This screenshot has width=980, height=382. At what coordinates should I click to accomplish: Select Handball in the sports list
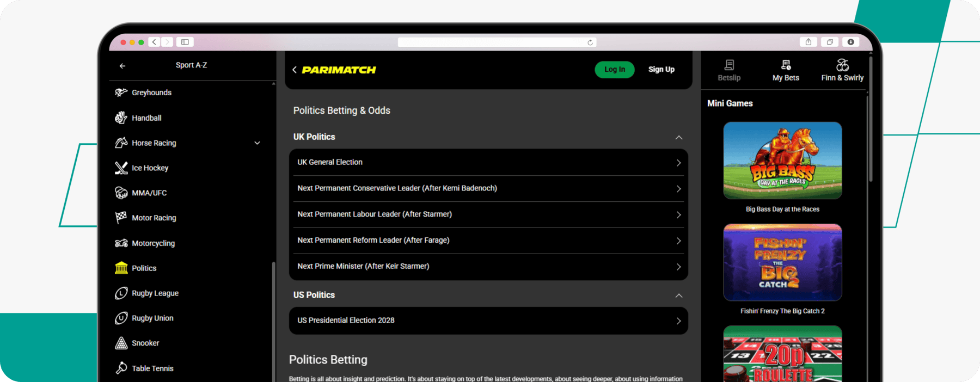(x=146, y=118)
